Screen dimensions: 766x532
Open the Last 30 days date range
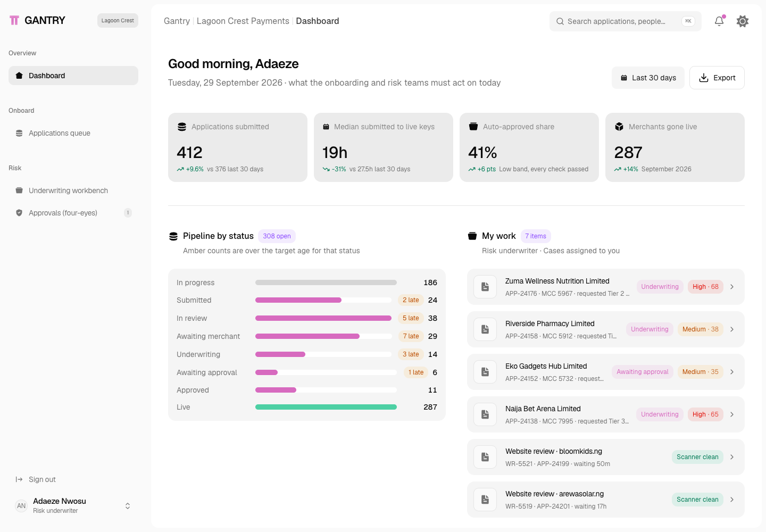tap(648, 78)
